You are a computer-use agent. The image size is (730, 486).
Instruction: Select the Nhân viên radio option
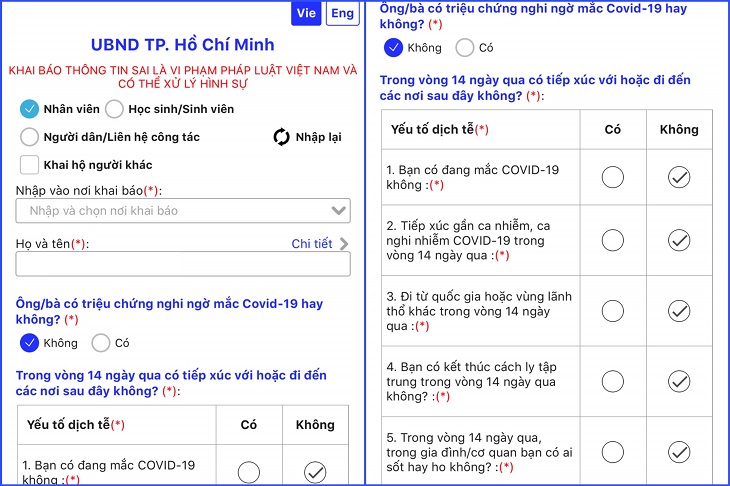(29, 109)
